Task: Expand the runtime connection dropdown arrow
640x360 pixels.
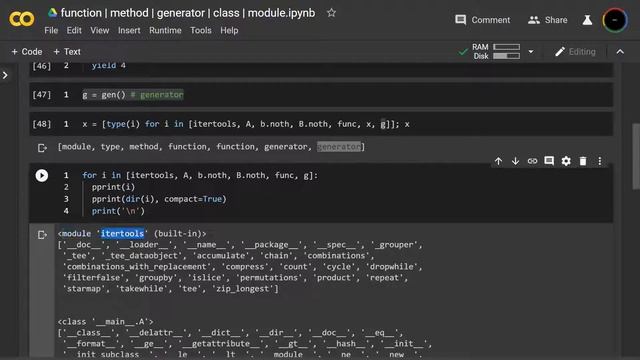Action: coord(531,52)
